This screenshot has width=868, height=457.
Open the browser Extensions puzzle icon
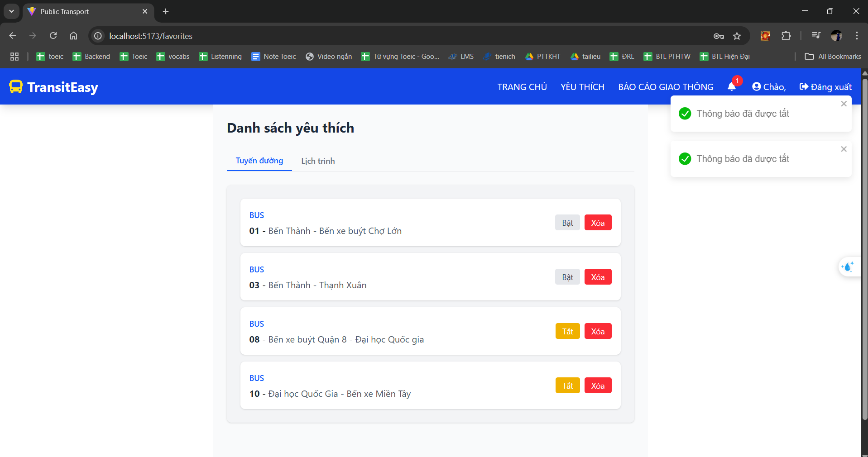(786, 36)
